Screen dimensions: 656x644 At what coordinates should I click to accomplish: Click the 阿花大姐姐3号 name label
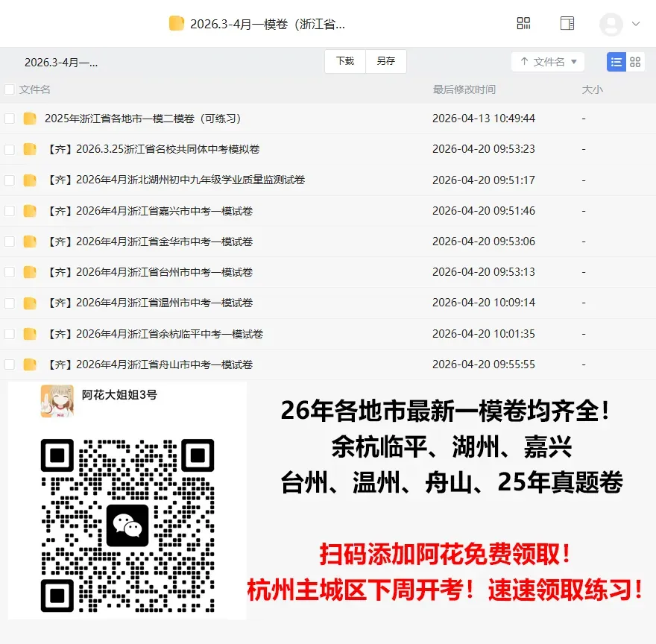(x=119, y=394)
